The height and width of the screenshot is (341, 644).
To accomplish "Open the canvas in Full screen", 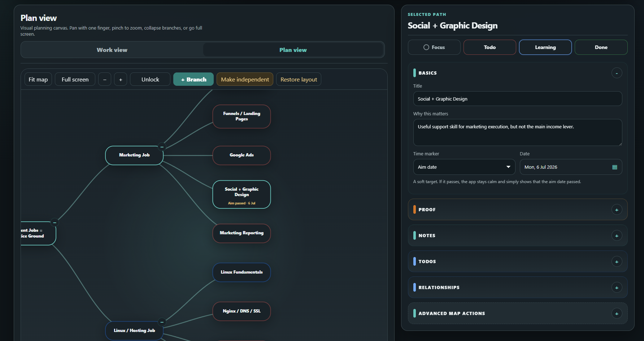I will click(75, 79).
